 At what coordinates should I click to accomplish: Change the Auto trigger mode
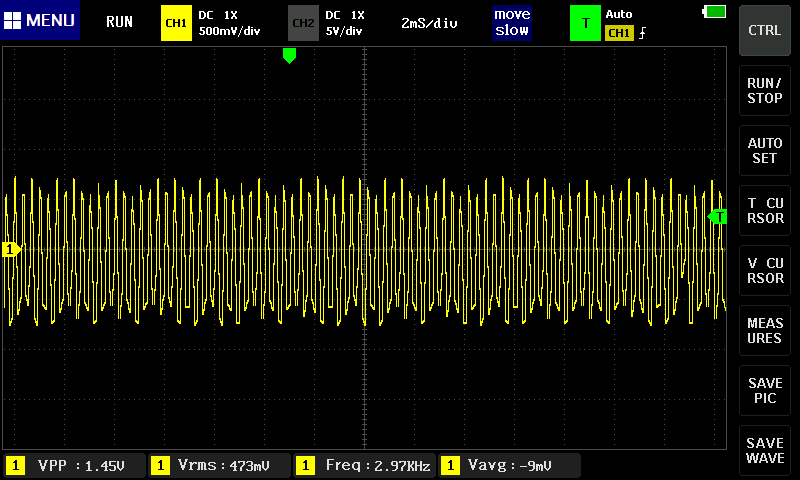pos(619,14)
